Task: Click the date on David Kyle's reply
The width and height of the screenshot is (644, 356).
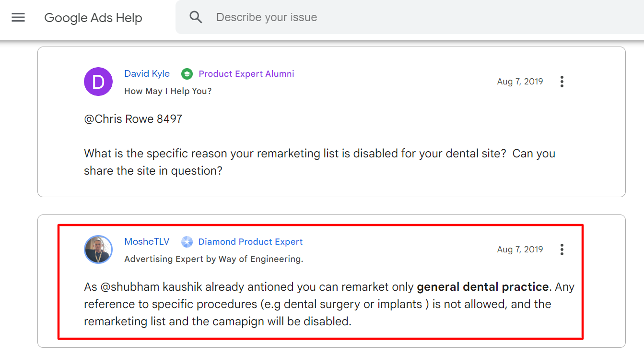Action: 520,82
